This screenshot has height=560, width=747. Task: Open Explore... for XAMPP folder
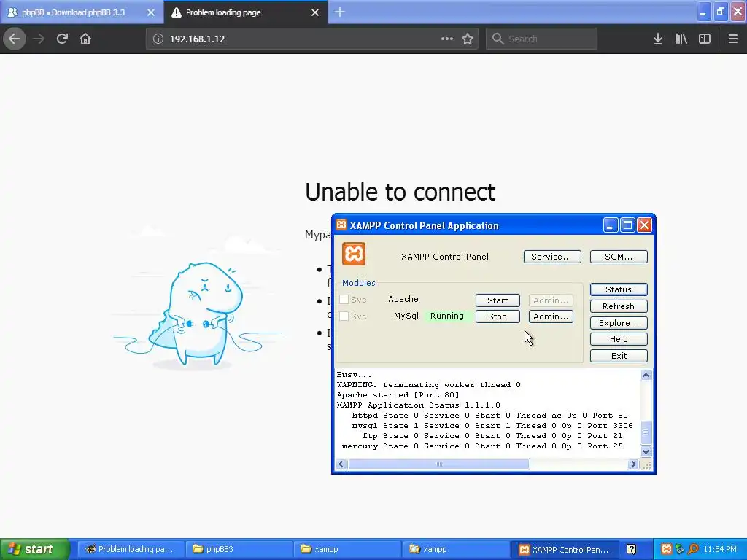619,323
